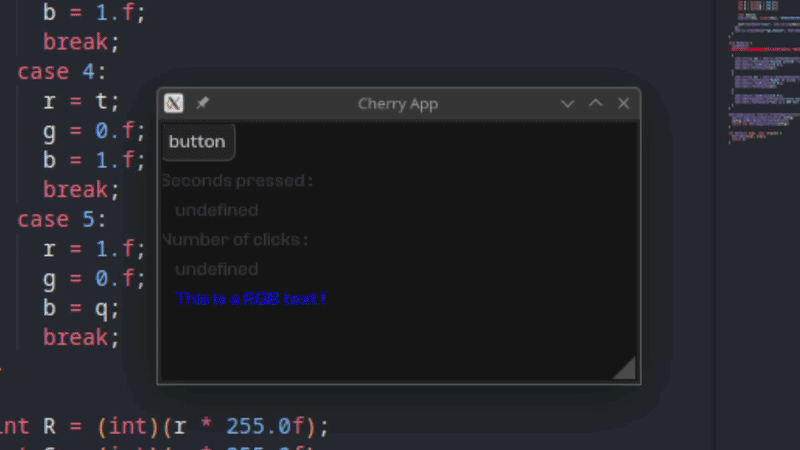800x450 pixels.
Task: Click the "button" button in Cherry App
Action: coord(198,142)
